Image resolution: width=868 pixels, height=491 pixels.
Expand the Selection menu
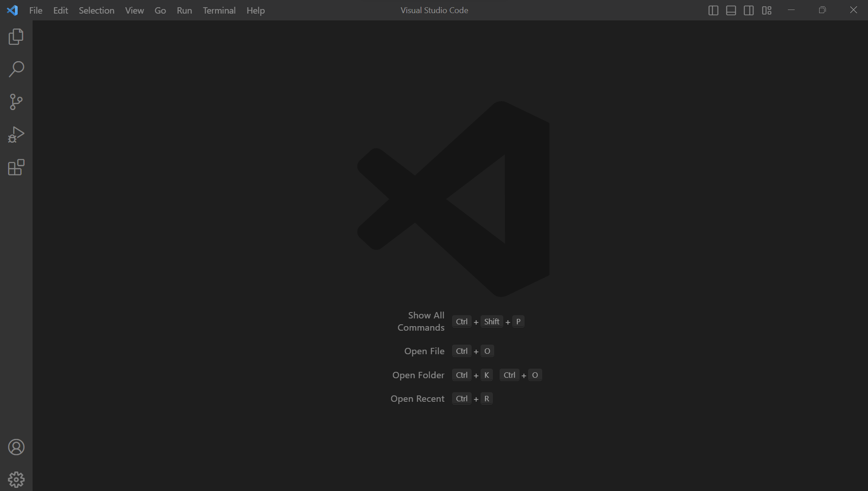[96, 10]
